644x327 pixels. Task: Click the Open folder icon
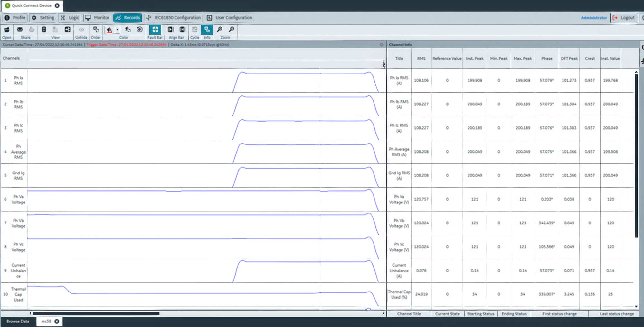(x=7, y=30)
